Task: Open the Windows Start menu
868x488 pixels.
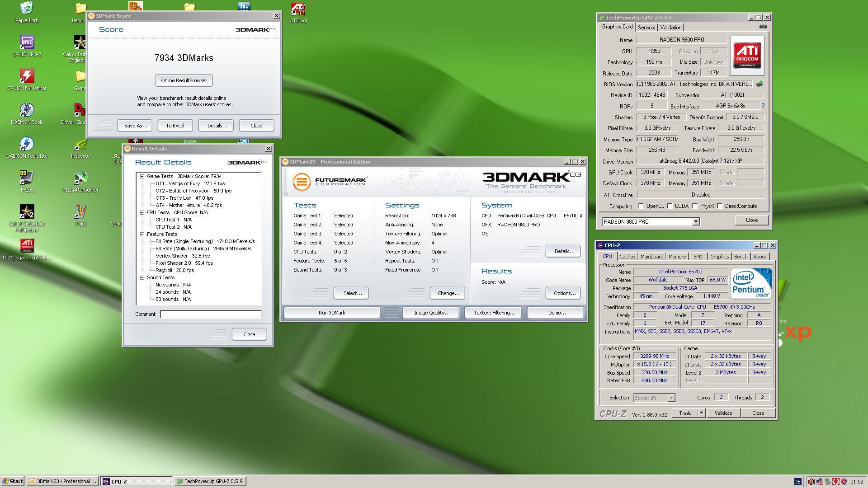Action: 13,481
